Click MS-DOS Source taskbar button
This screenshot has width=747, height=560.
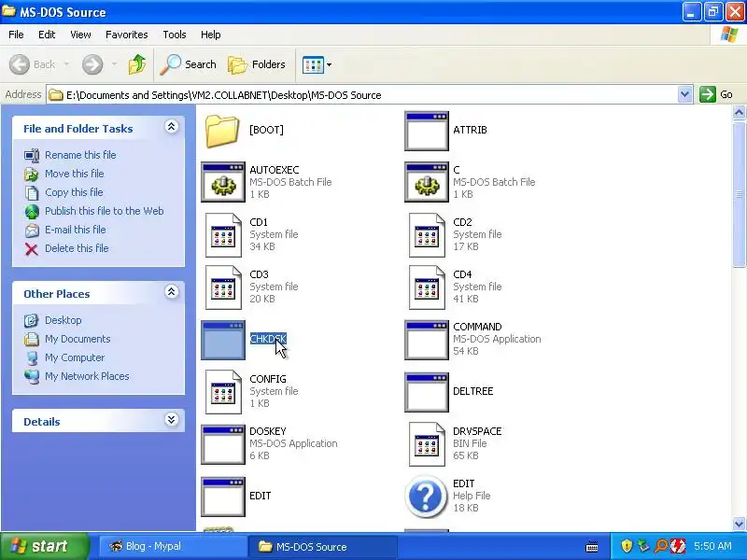click(x=322, y=547)
